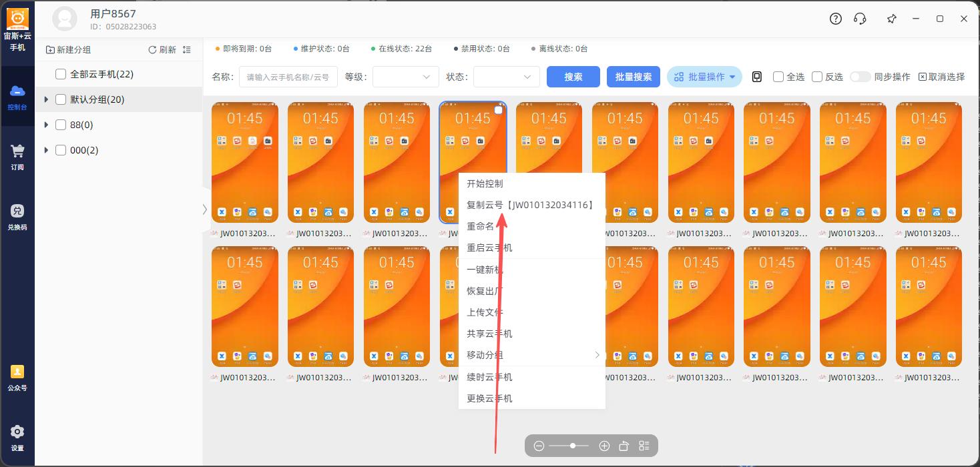Image resolution: width=980 pixels, height=467 pixels.
Task: Open the 公众号 official account entry
Action: [x=17, y=378]
